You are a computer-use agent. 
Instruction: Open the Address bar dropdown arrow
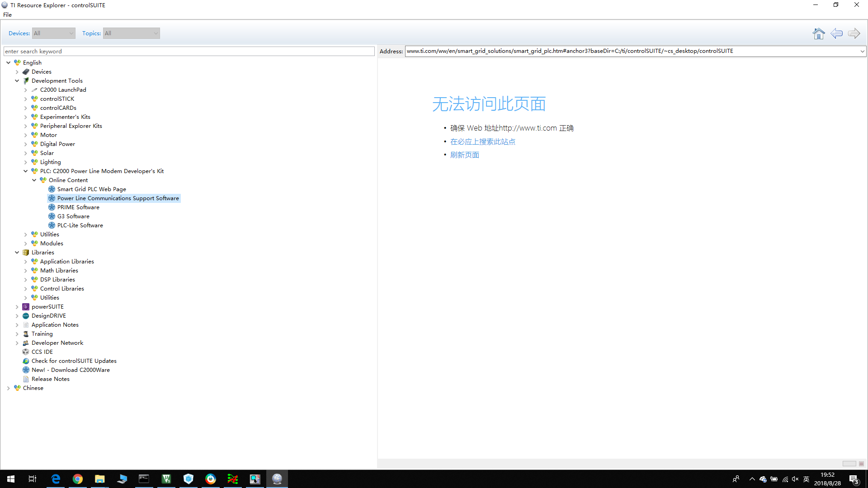click(x=862, y=52)
